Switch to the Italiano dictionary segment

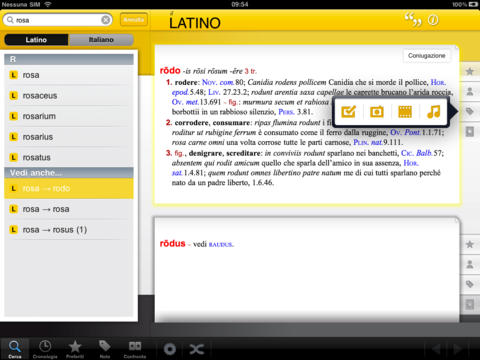pyautogui.click(x=101, y=40)
